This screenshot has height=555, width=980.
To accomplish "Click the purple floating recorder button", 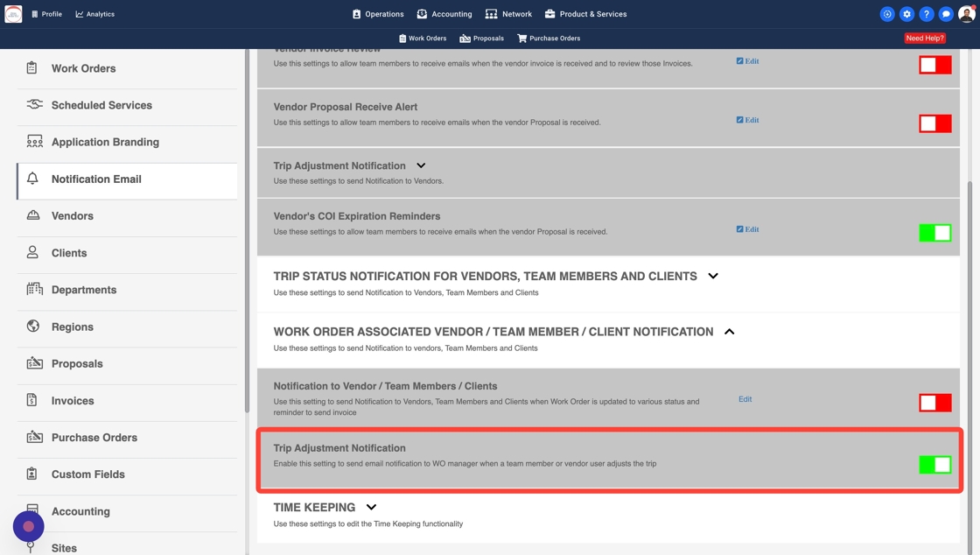I will 28,526.
